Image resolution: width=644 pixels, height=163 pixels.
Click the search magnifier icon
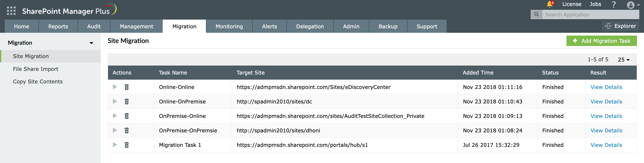click(x=536, y=14)
